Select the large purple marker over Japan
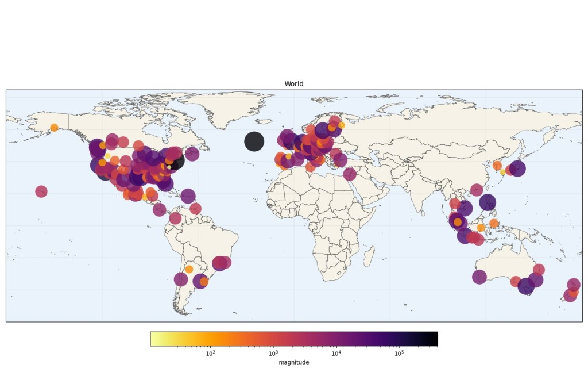This screenshot has width=588, height=368. click(517, 168)
